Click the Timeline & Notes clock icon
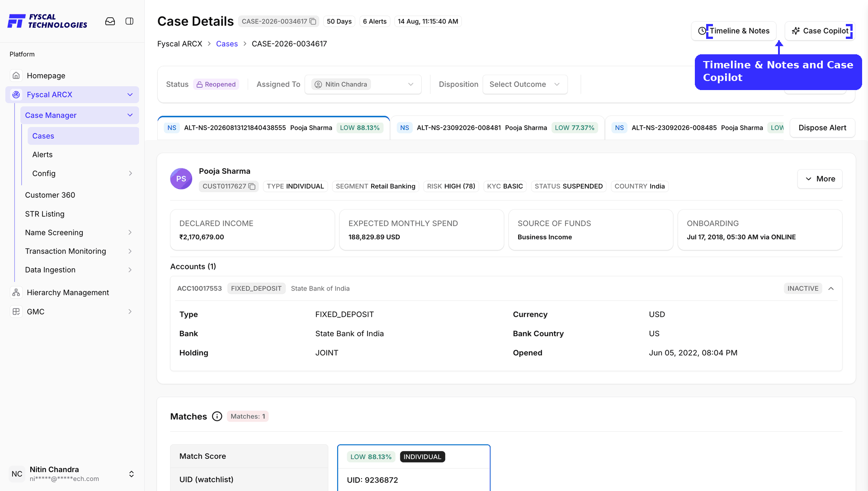The width and height of the screenshot is (868, 491). click(702, 31)
